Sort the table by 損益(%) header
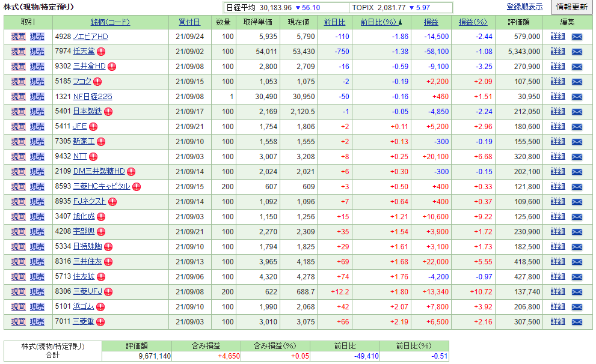596x364 pixels. 472,22
